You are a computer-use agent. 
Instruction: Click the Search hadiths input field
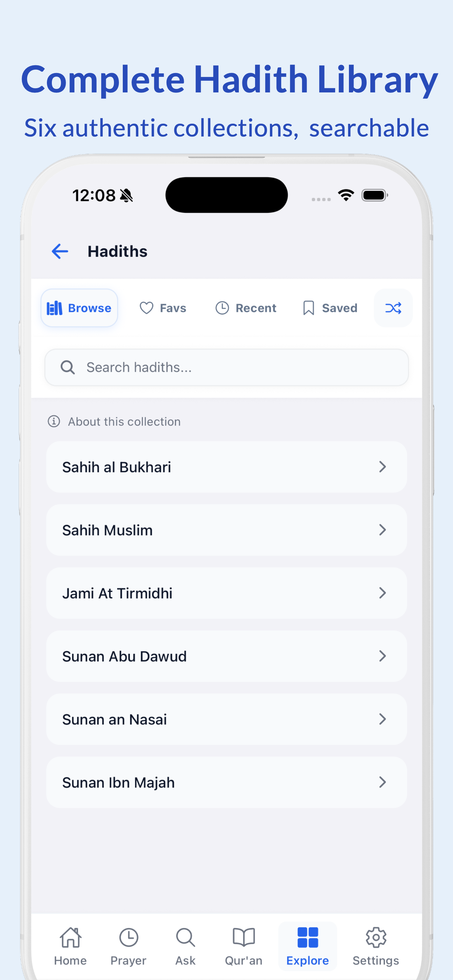click(226, 368)
